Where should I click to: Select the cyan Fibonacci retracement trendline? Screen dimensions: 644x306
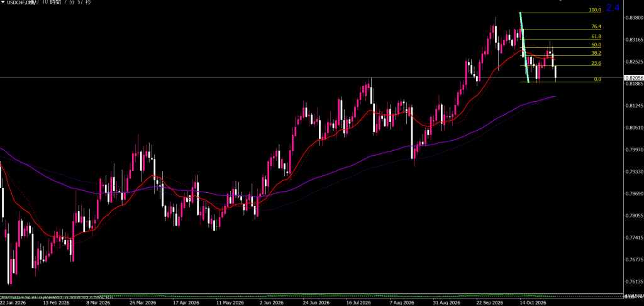tap(524, 47)
